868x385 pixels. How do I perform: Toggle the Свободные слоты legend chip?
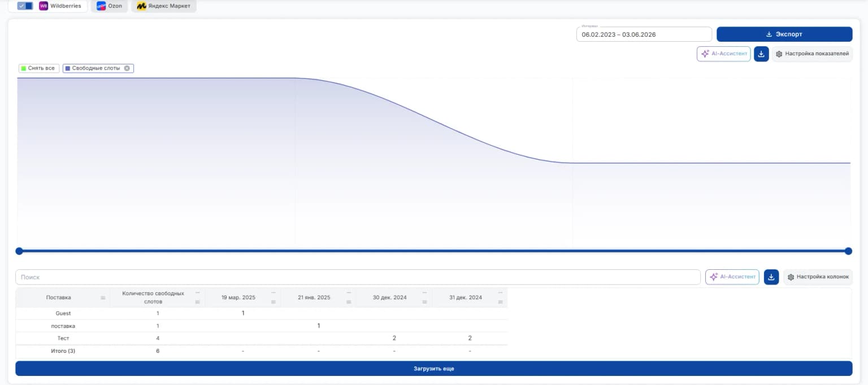click(98, 68)
